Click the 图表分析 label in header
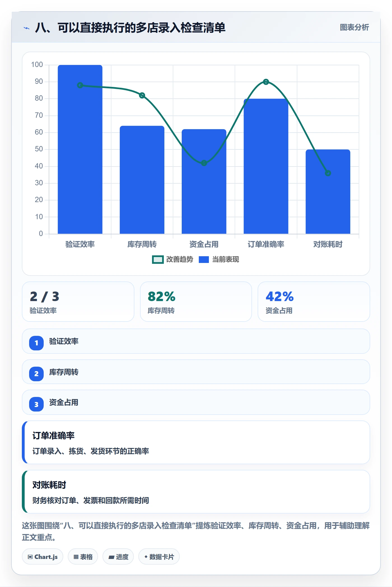Viewport: 392px width, 587px height. [x=354, y=27]
